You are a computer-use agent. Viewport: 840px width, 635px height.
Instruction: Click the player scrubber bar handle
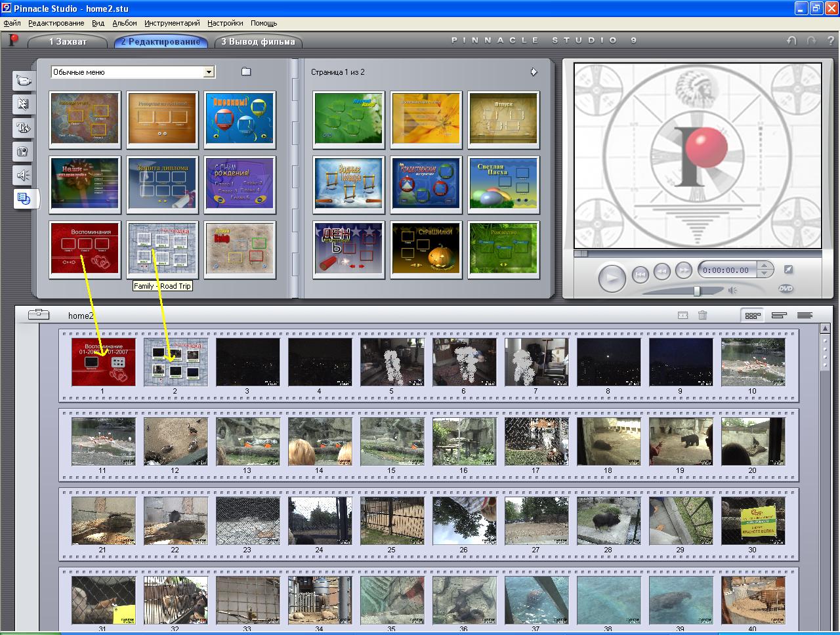tap(581, 253)
